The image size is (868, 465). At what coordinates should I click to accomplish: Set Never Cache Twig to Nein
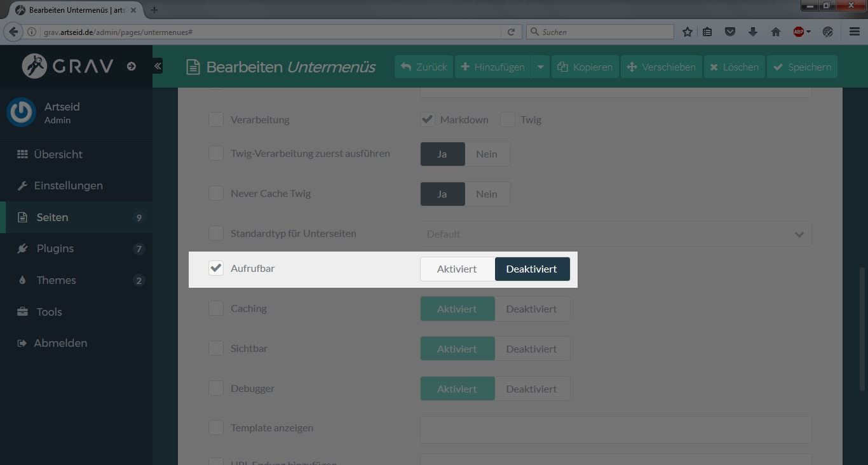487,194
